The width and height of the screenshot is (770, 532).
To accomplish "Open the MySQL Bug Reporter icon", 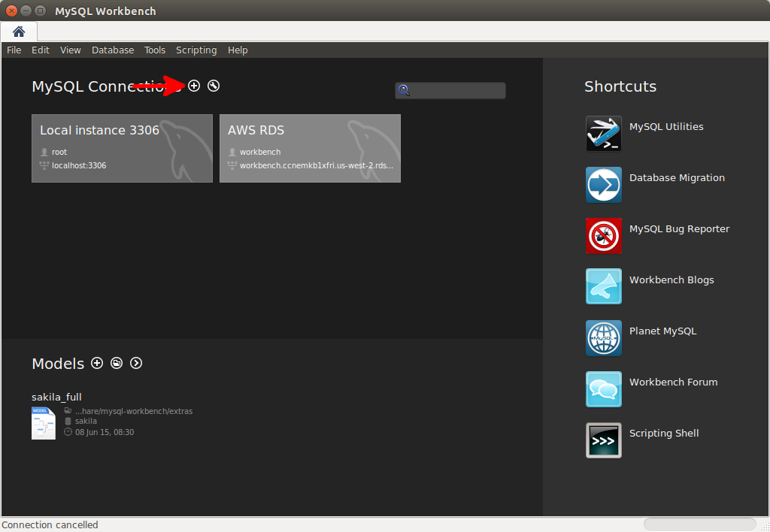I will [x=604, y=236].
